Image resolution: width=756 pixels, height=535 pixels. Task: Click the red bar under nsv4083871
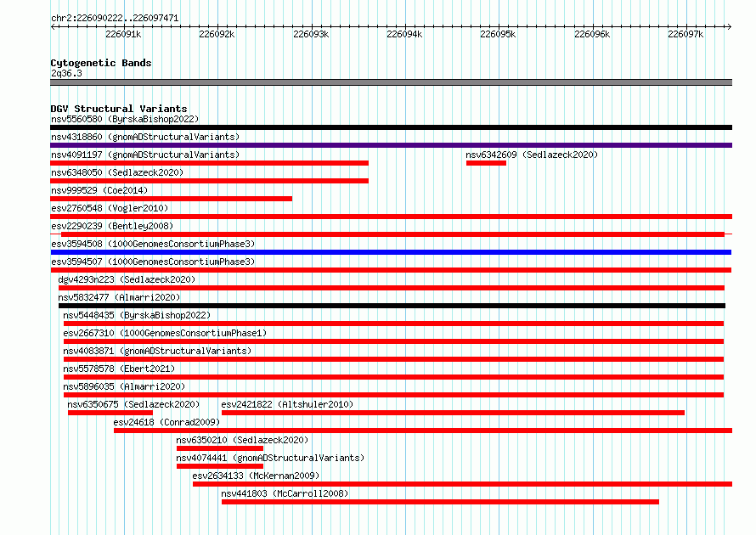tap(393, 359)
